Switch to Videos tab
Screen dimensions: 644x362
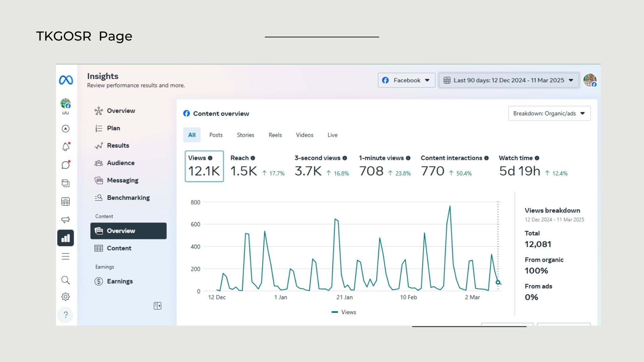(x=305, y=135)
